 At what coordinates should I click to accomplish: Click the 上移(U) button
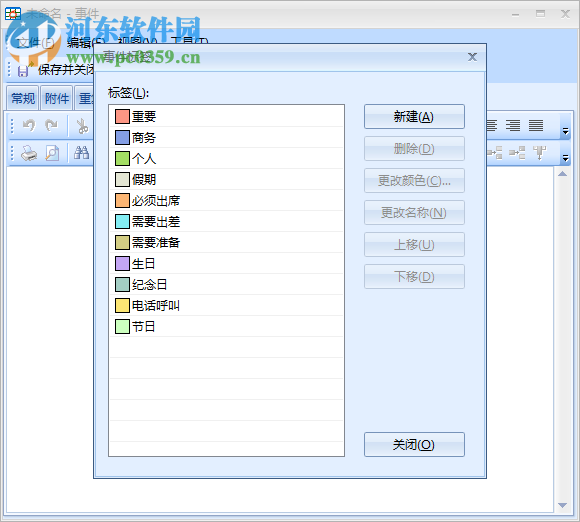click(x=414, y=245)
